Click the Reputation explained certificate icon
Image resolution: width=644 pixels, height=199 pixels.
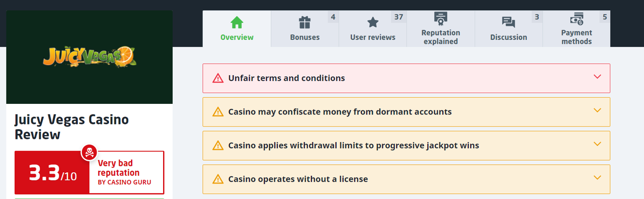click(440, 18)
